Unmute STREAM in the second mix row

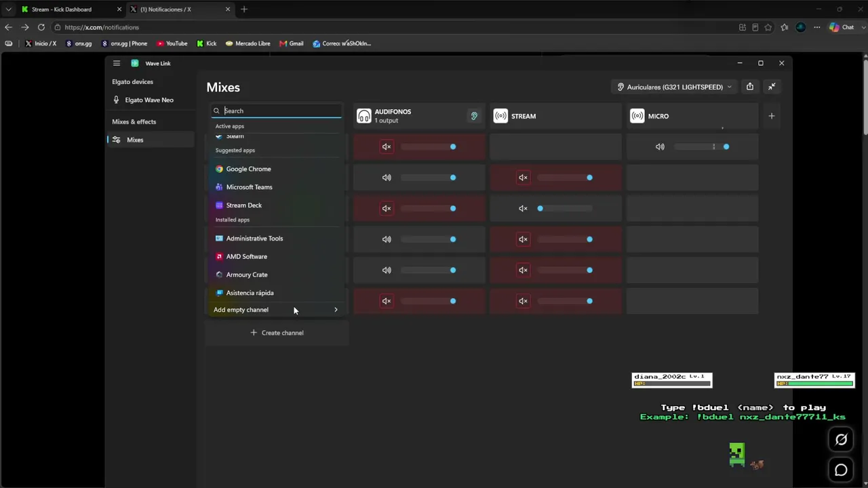tap(523, 178)
